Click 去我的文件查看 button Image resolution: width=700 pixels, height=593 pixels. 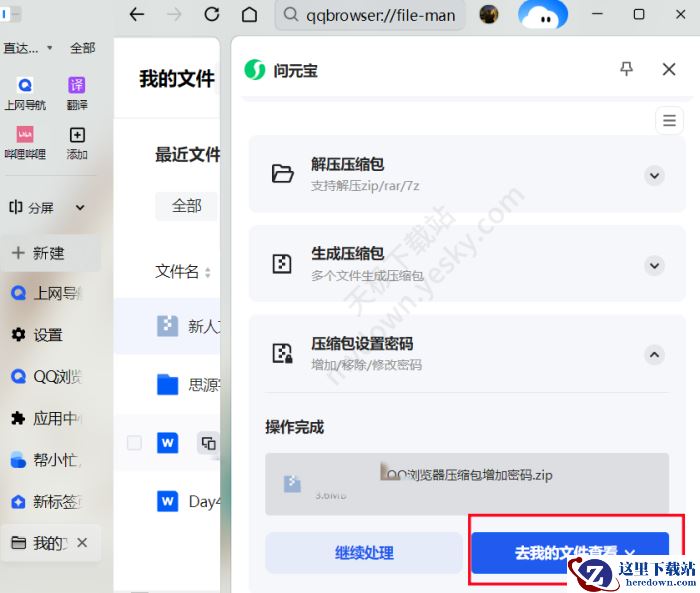point(570,553)
